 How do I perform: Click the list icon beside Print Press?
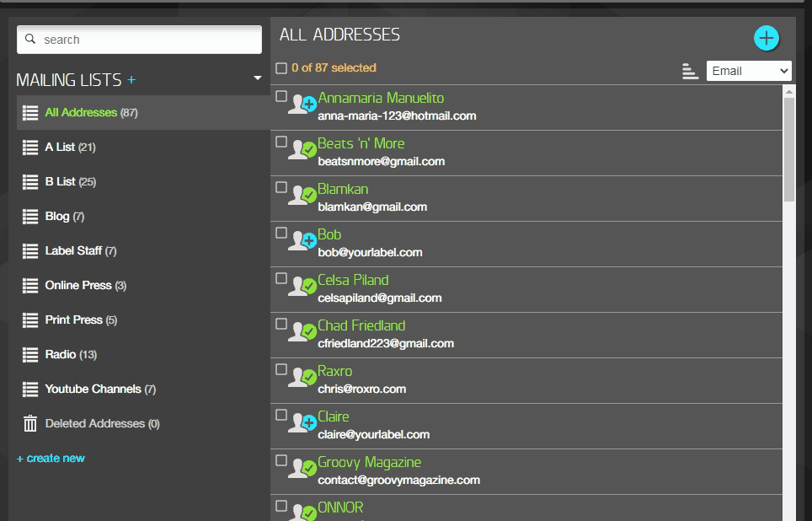30,320
